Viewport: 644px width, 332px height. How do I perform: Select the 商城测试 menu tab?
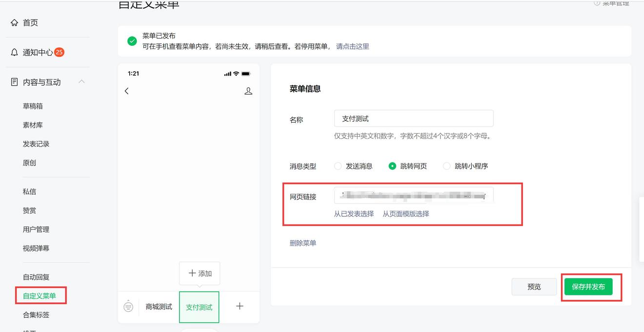[x=159, y=307]
